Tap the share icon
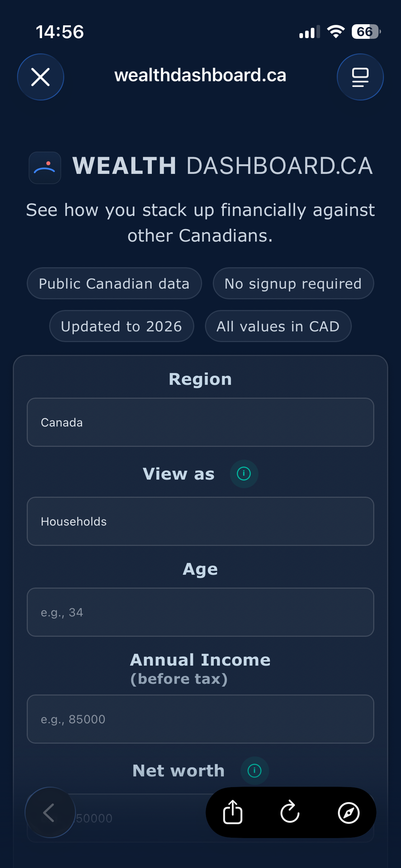The image size is (401, 868). tap(233, 812)
